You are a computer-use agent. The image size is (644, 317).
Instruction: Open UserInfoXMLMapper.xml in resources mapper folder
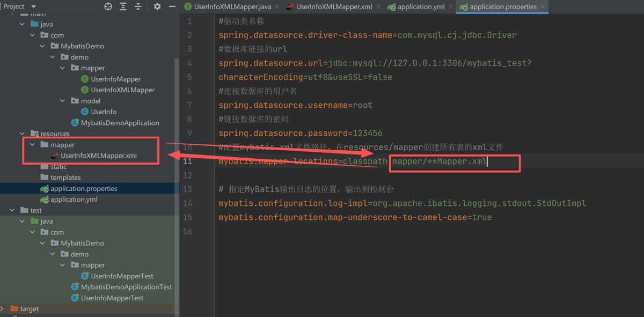99,156
